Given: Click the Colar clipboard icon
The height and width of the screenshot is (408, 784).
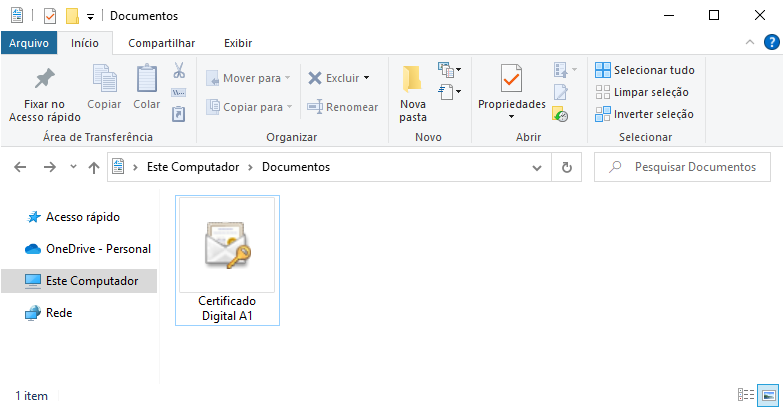Looking at the screenshot, I should (x=146, y=78).
